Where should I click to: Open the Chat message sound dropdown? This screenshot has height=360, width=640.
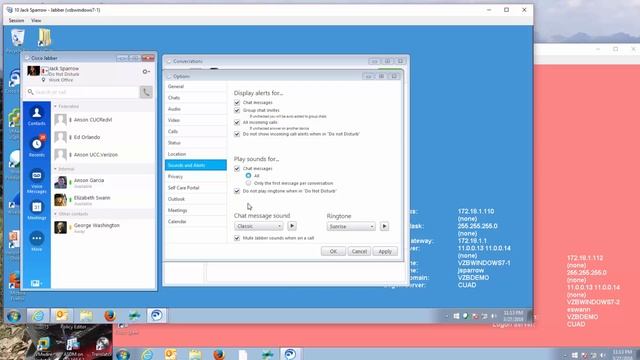pos(259,226)
